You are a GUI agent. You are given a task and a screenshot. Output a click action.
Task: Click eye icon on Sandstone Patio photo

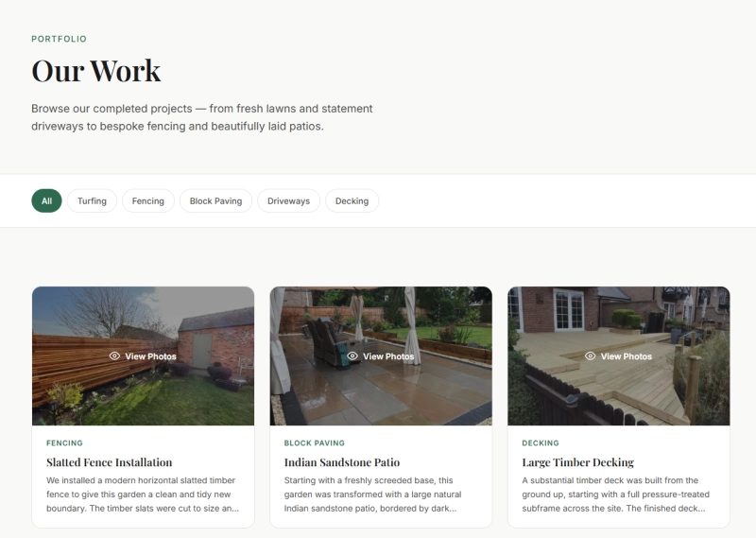(352, 356)
